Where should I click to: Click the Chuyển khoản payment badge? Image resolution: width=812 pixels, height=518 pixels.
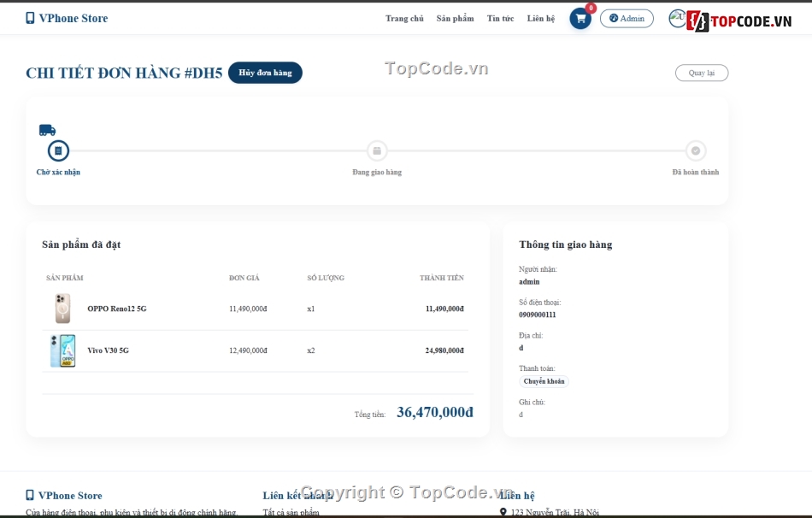pos(544,381)
